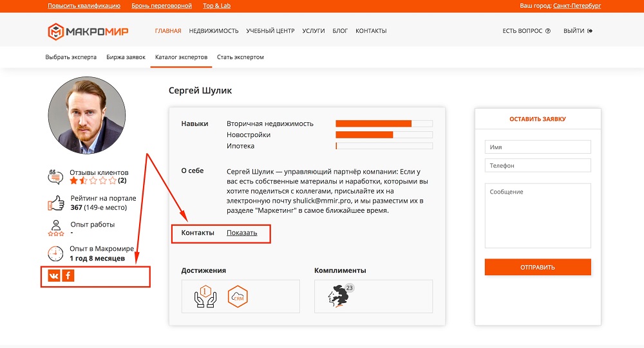
Task: Focus the Сообщение message text area
Action: coord(538,216)
